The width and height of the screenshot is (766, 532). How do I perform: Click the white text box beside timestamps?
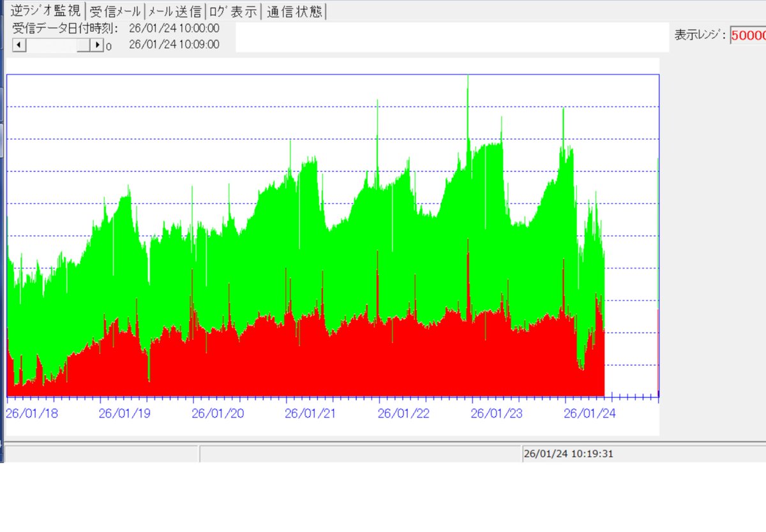coord(452,37)
